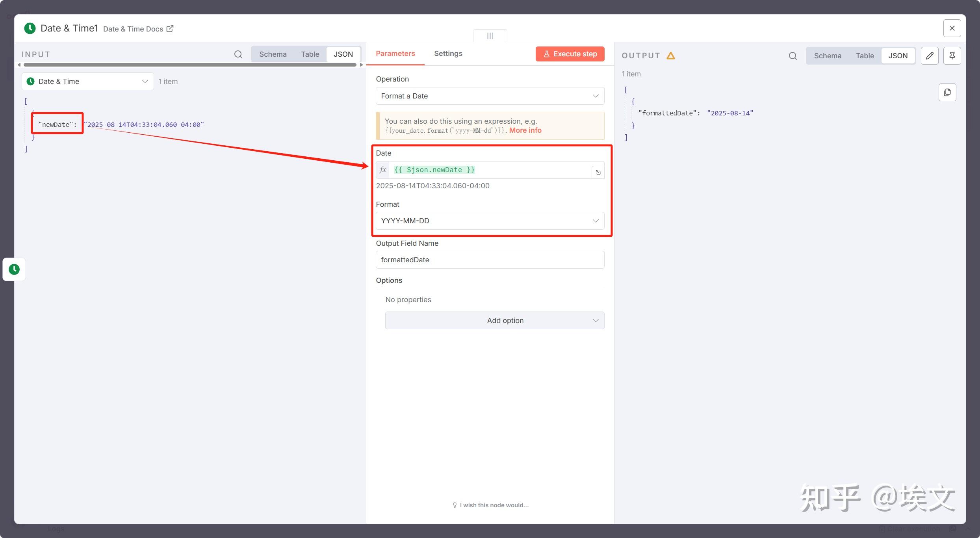Screen dimensions: 980x538
Task: Click the Execute step button
Action: point(570,54)
